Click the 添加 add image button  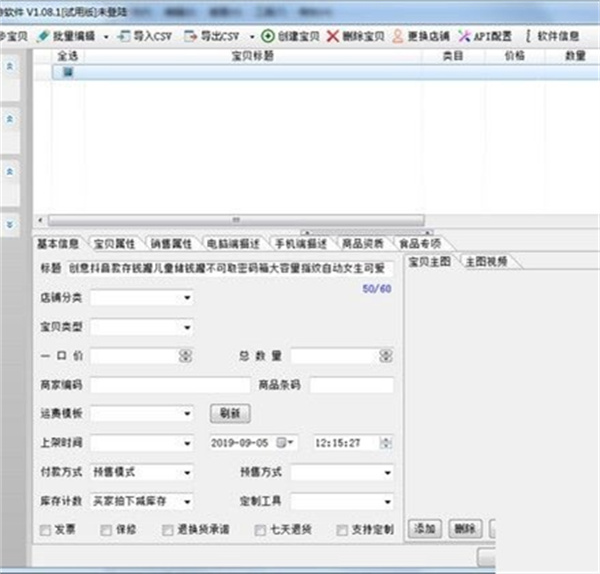pos(426,528)
